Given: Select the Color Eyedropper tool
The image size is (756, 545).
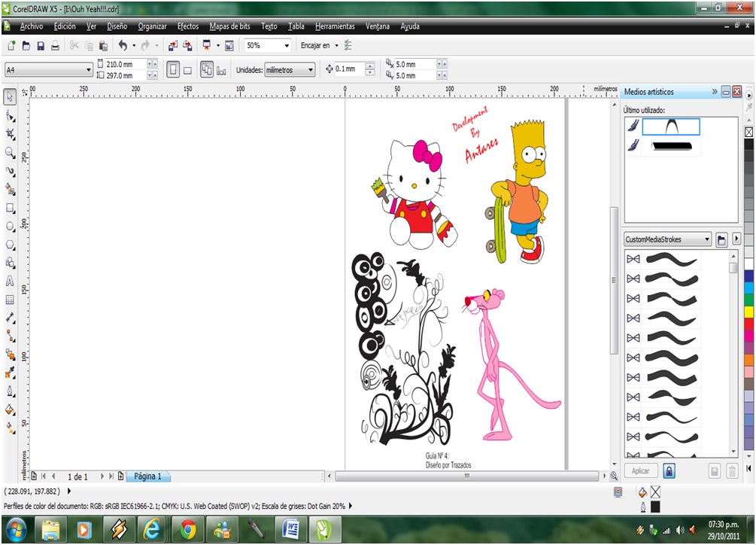Looking at the screenshot, I should [10, 373].
